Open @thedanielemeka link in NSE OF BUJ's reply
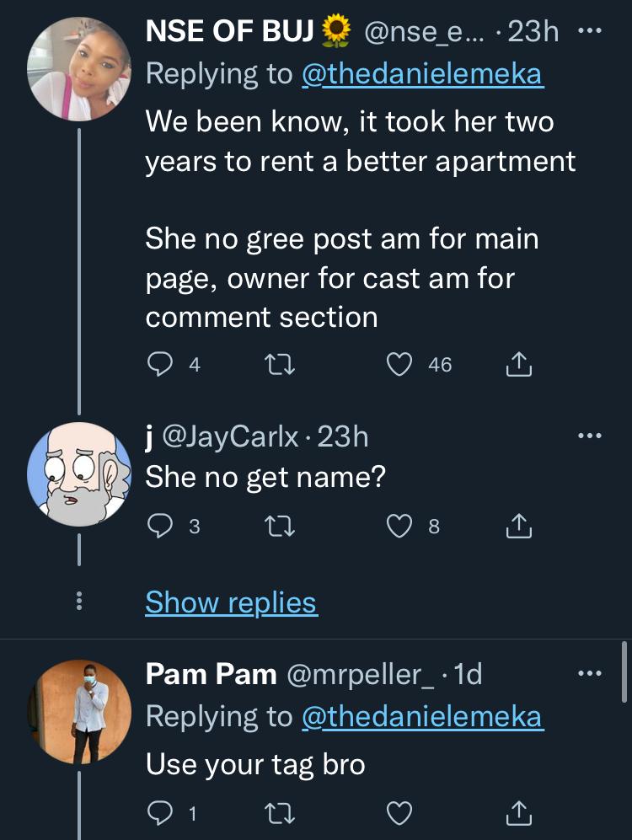The height and width of the screenshot is (840, 632). pos(423,74)
